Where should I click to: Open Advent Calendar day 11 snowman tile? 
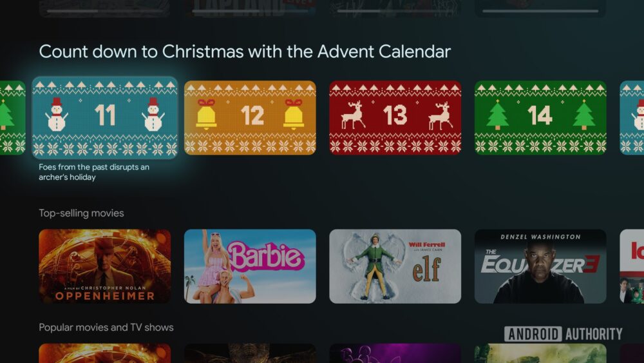(x=105, y=117)
